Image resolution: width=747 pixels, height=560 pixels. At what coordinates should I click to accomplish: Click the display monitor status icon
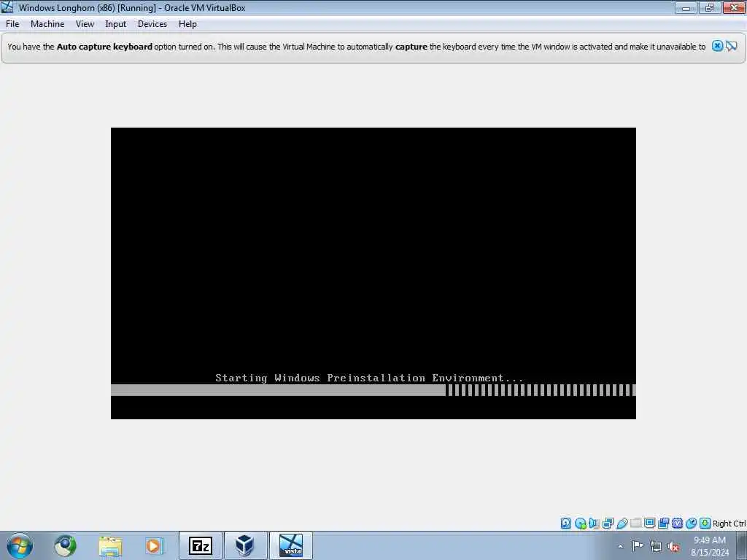649,524
